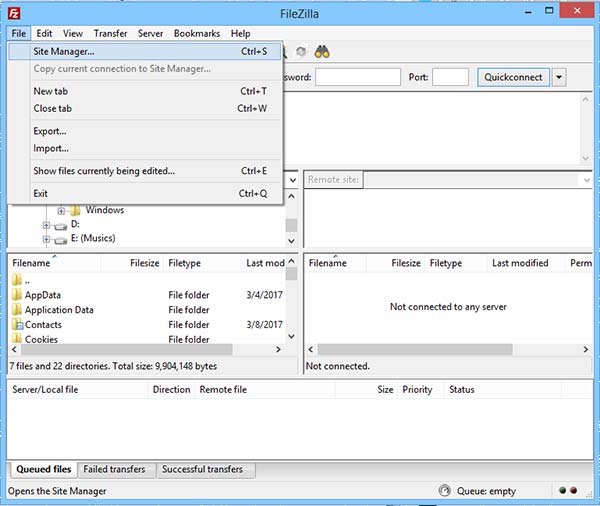Click into the Port input field

(450, 77)
